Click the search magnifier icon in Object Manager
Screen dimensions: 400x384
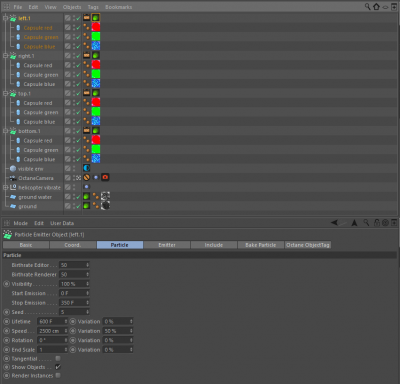(367, 7)
